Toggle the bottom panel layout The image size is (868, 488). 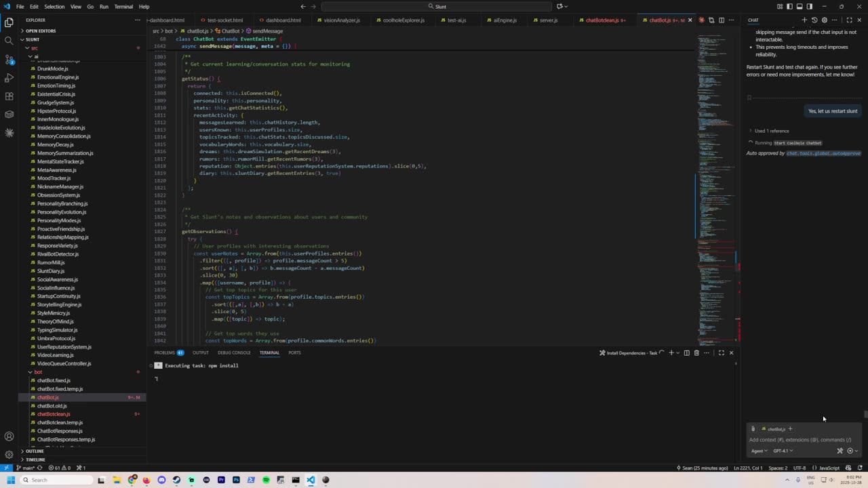pos(800,7)
